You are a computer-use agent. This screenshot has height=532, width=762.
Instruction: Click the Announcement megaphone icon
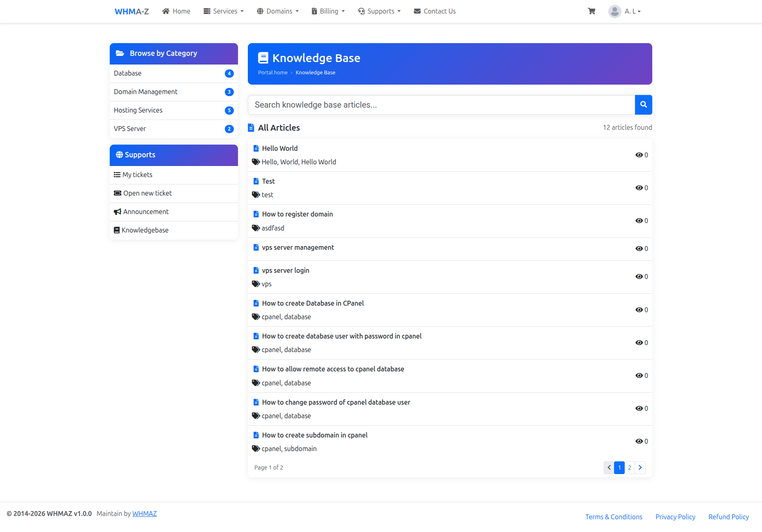click(x=117, y=211)
